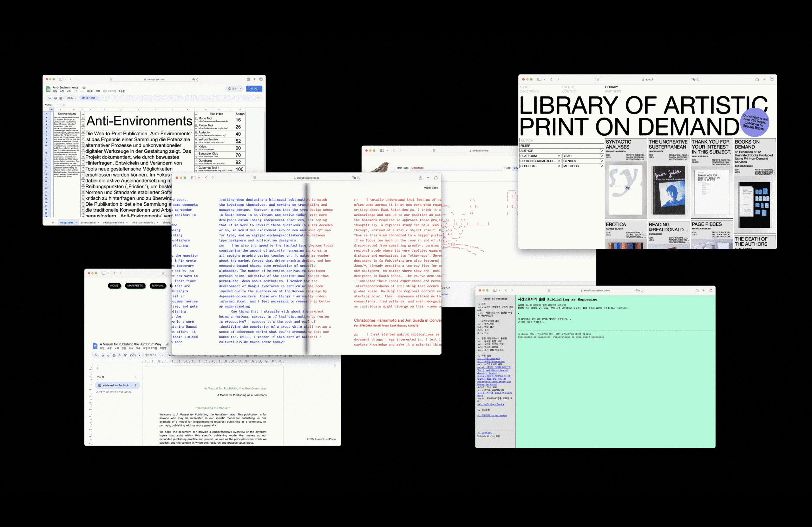Show tab overview in docs.google.com window
This screenshot has width=812, height=527.
261,79
